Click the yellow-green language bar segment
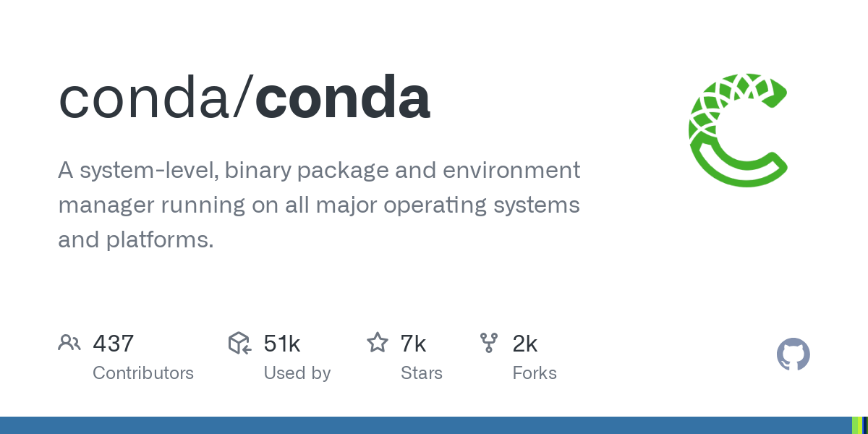 tap(861, 425)
